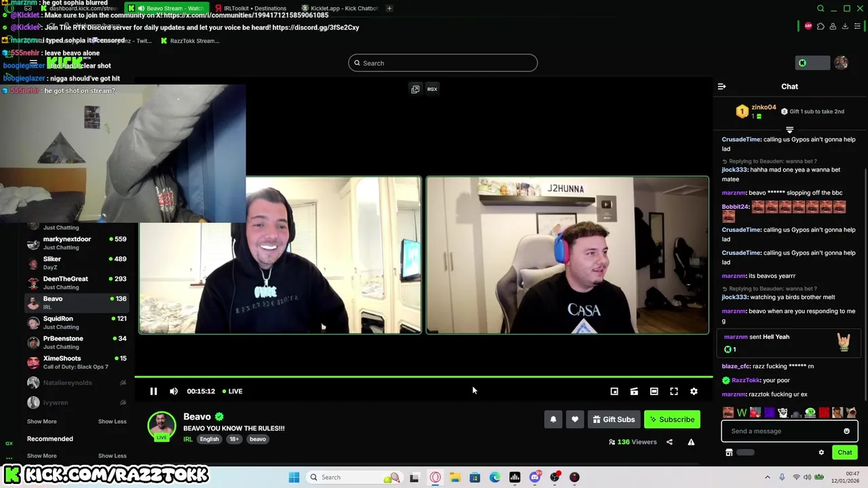Click the 18+ tag
Screen dimensions: 868x488
click(234, 439)
